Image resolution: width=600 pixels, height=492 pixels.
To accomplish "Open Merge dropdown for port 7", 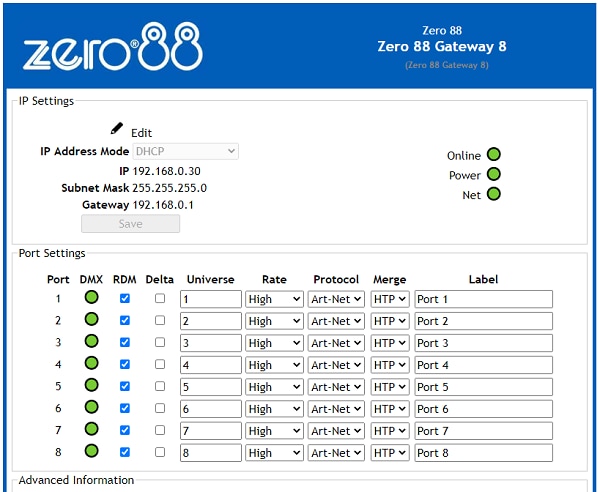I will (390, 431).
